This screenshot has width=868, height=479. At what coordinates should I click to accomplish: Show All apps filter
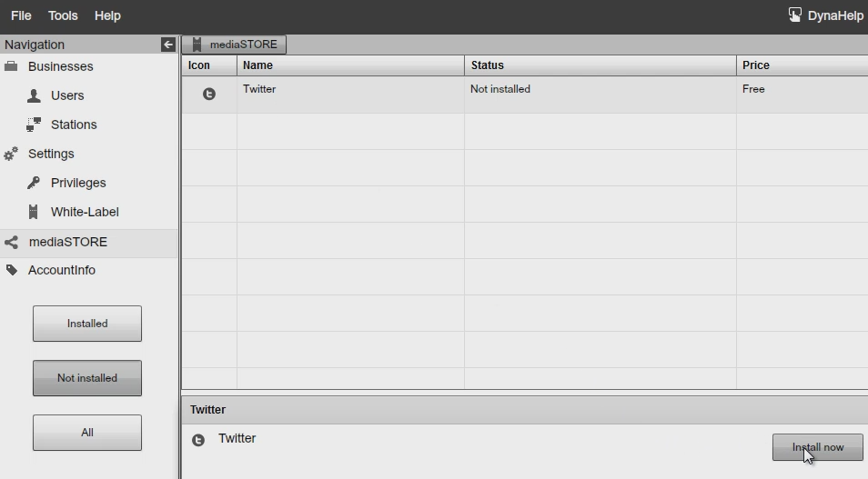[87, 433]
